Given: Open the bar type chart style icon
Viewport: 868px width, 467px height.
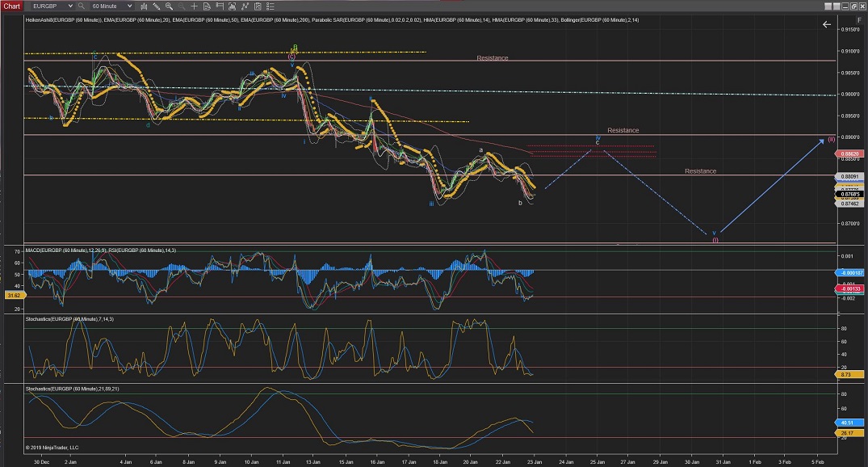Looking at the screenshot, I should [145, 6].
